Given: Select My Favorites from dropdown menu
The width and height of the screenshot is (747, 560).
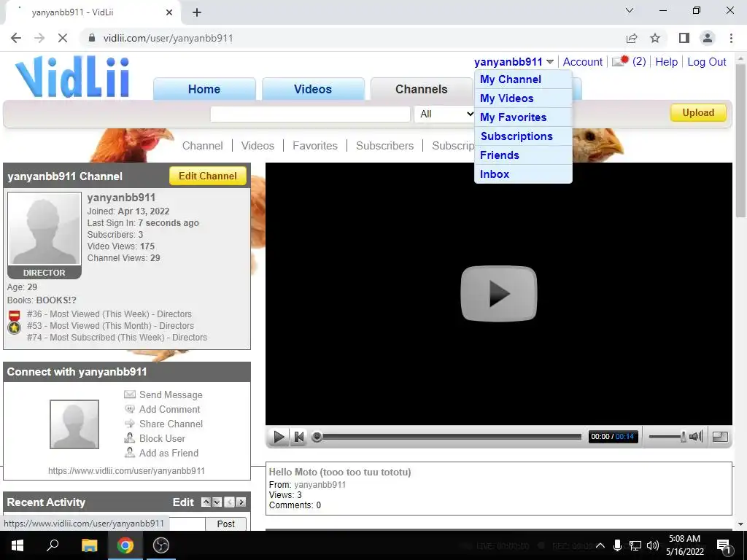Looking at the screenshot, I should pos(523,117).
